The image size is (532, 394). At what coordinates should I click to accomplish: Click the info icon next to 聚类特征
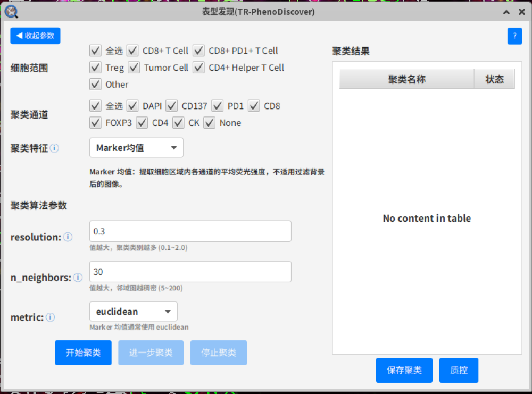(55, 148)
